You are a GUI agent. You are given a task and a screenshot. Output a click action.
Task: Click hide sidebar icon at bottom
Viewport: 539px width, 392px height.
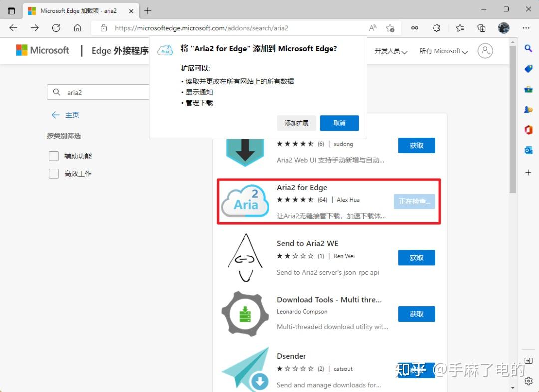529,361
